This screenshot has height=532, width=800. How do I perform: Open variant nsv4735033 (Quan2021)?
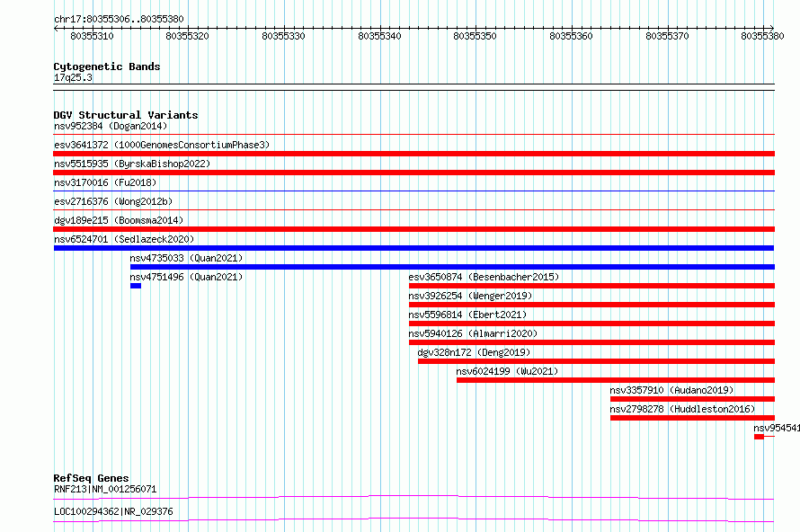186,258
